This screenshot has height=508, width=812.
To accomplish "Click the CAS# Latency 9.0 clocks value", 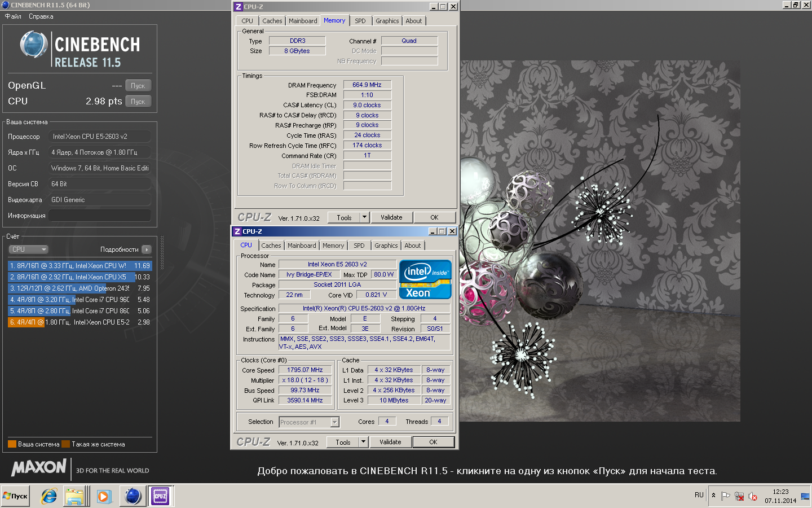I will pos(367,106).
